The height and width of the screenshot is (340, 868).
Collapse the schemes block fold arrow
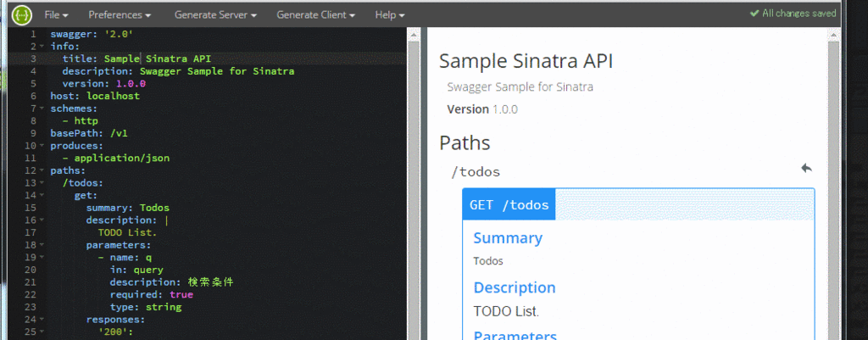coord(42,109)
